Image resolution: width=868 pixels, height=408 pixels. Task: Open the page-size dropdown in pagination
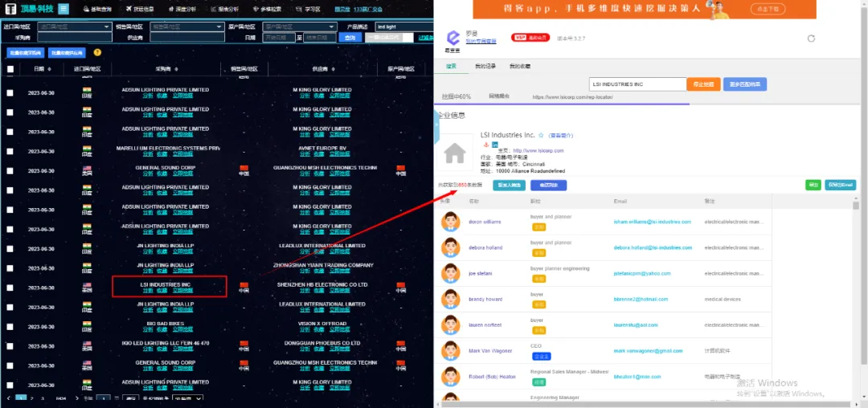pos(187,398)
